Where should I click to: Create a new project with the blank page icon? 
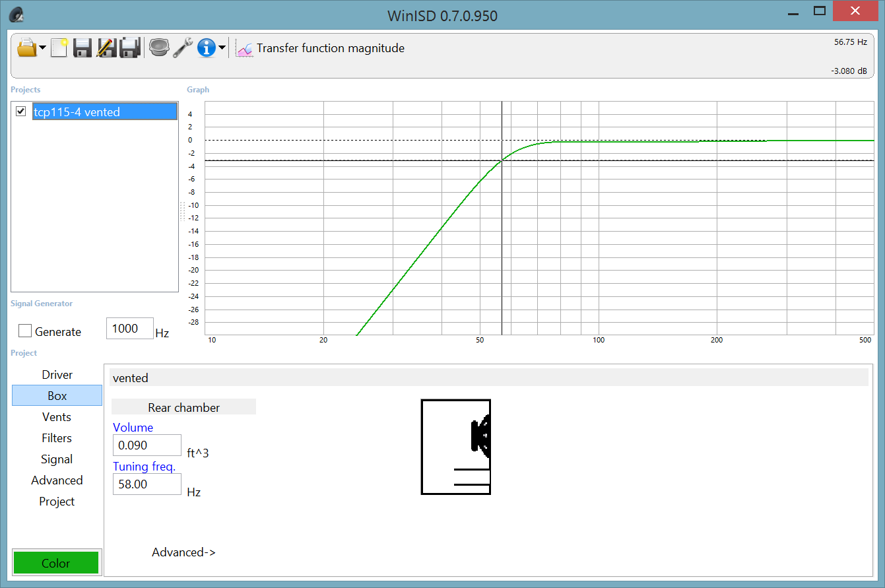point(59,48)
